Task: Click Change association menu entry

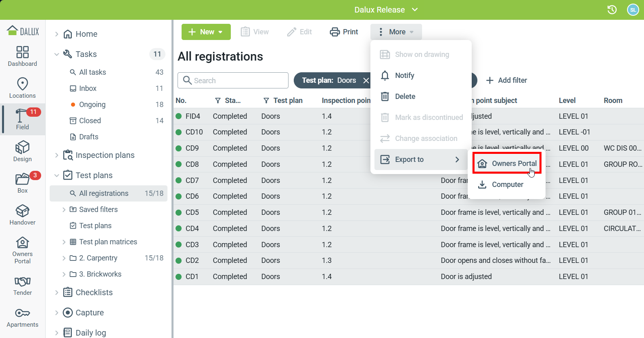Action: point(421,139)
